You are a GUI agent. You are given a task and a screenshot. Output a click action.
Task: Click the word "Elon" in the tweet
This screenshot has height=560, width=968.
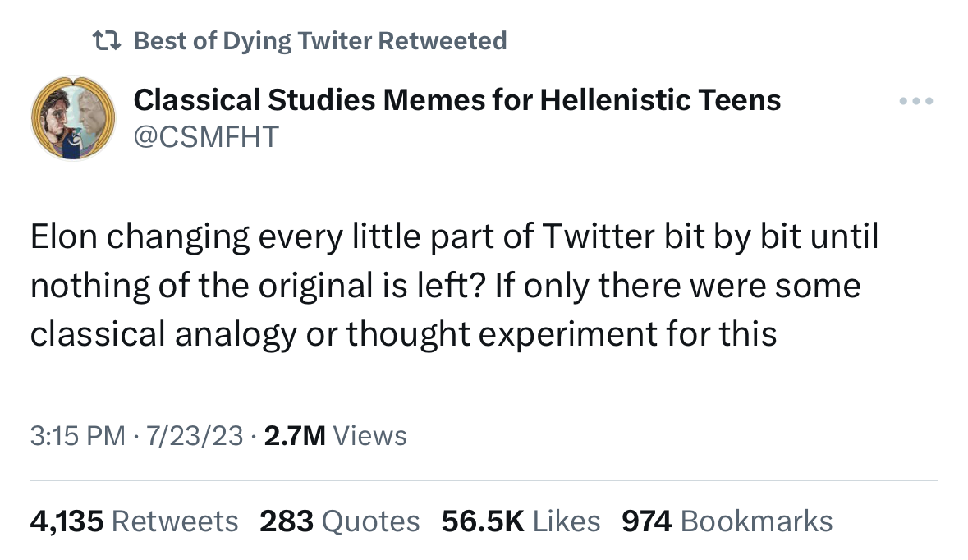point(64,237)
